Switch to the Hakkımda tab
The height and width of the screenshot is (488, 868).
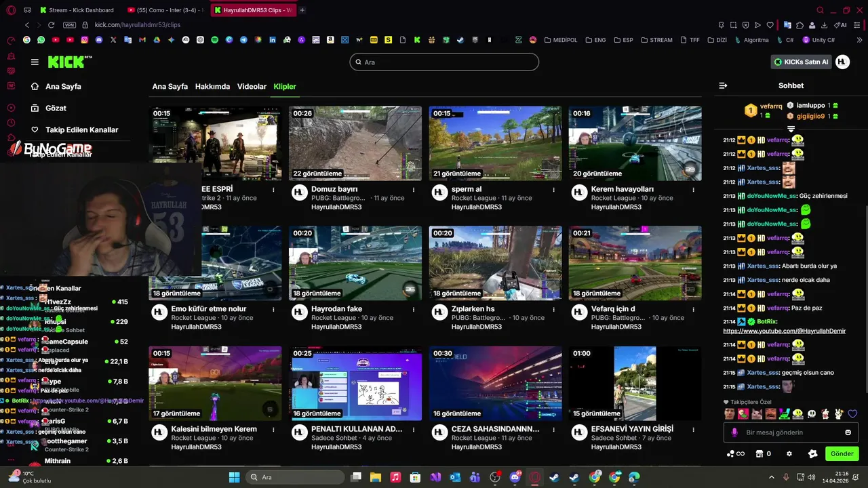tap(212, 87)
